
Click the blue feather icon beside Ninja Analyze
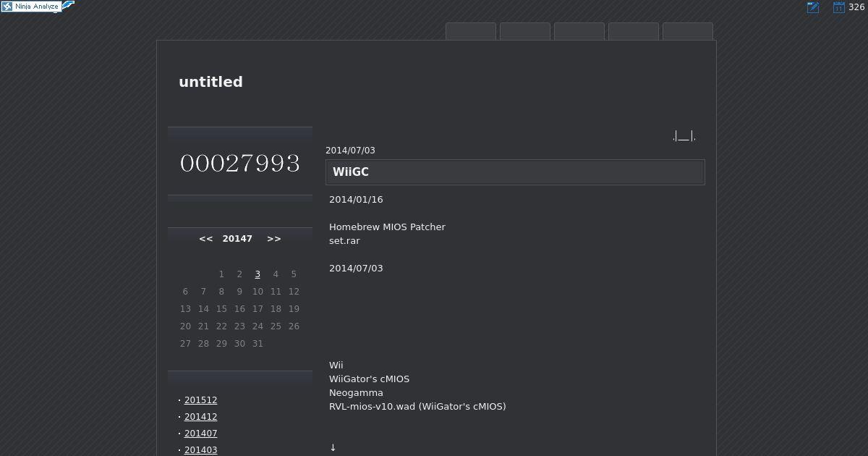tap(67, 6)
